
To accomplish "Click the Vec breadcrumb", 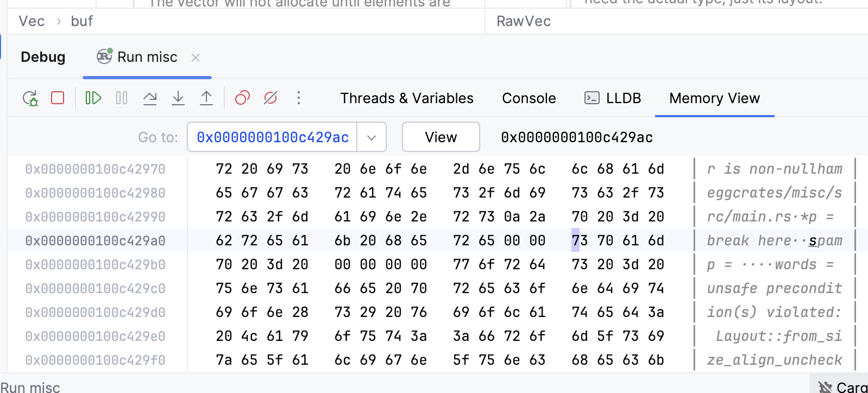I will (x=32, y=21).
